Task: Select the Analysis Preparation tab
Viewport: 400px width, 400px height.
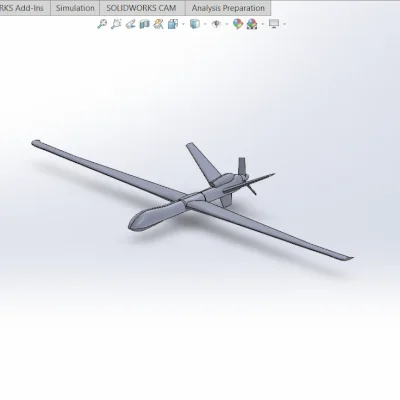Action: coord(228,8)
